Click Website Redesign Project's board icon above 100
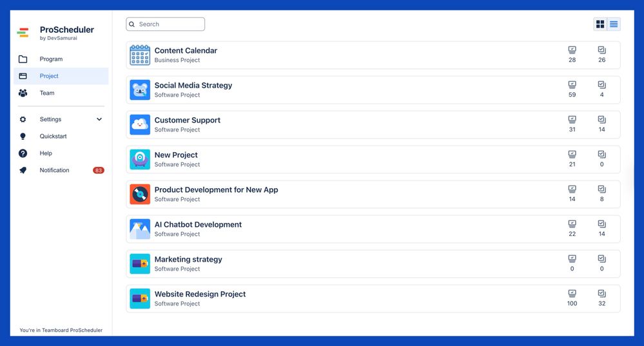Viewport: 644px width, 346px height. coord(572,293)
